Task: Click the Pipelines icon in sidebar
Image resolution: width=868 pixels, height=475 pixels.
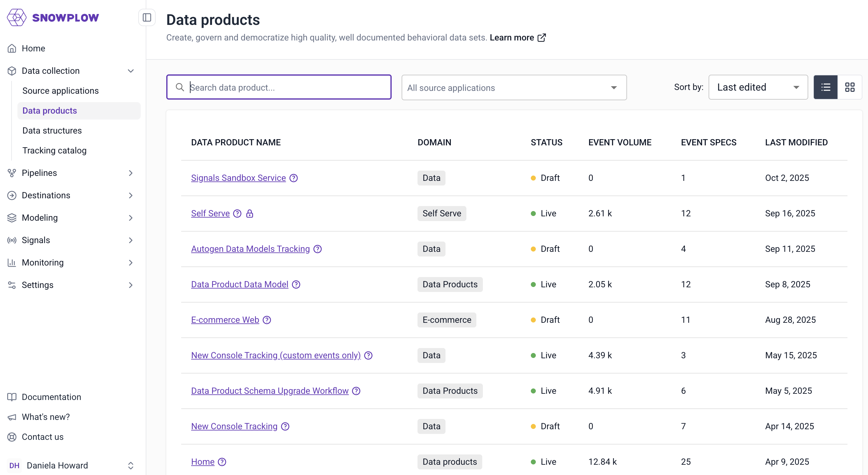Action: tap(12, 173)
